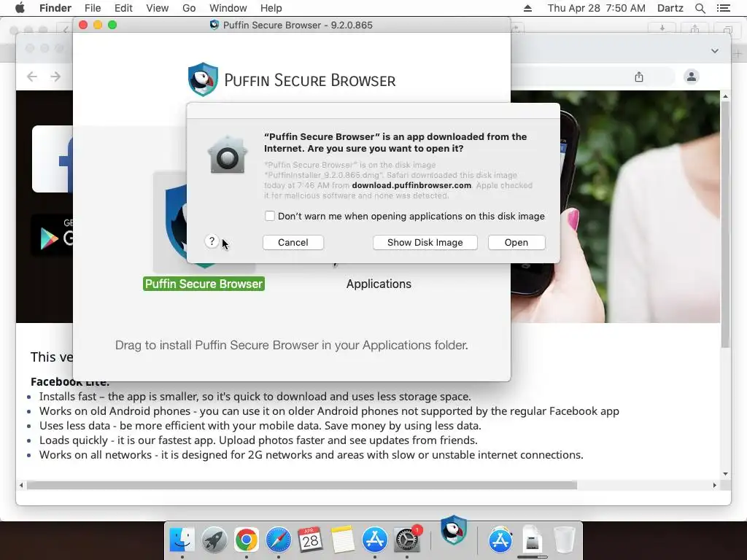This screenshot has height=560, width=747.
Task: Click the scroll down arrow of webpage
Action: (725, 473)
